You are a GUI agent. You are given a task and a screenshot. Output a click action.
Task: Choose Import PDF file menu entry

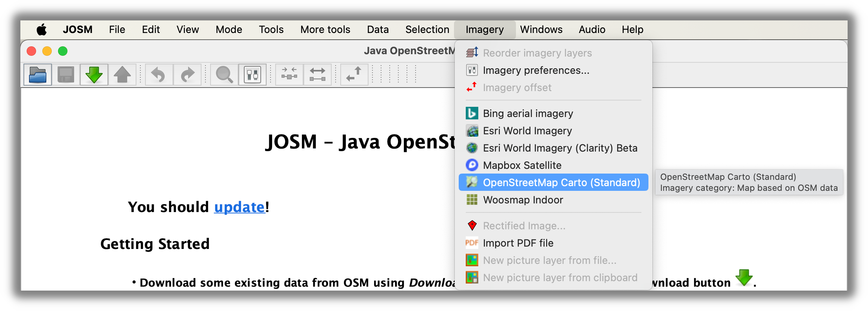tap(553, 243)
